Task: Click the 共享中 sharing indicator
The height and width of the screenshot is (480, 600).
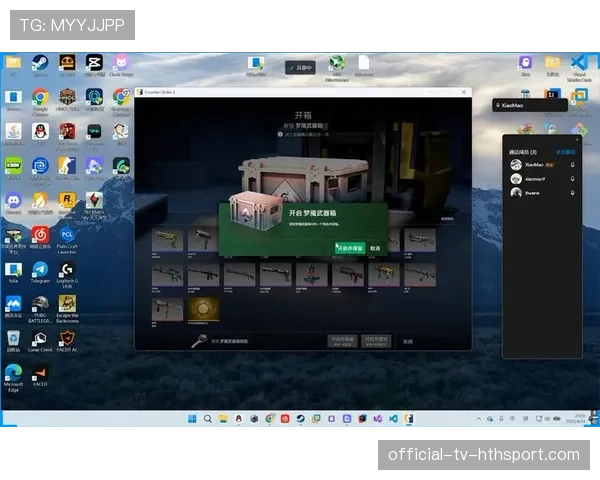Action: (300, 68)
